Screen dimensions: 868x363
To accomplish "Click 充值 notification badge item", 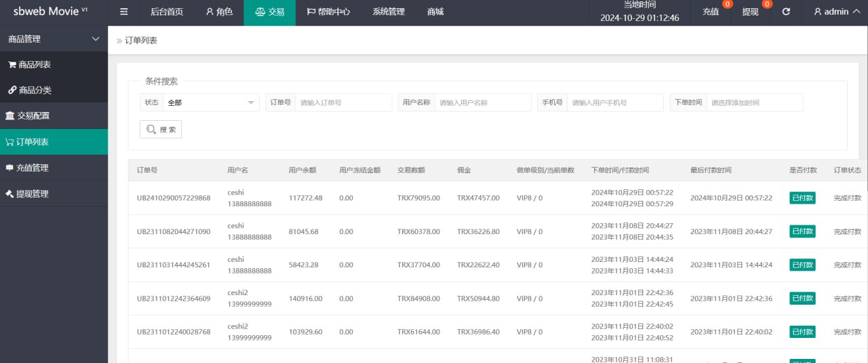I will click(x=711, y=12).
